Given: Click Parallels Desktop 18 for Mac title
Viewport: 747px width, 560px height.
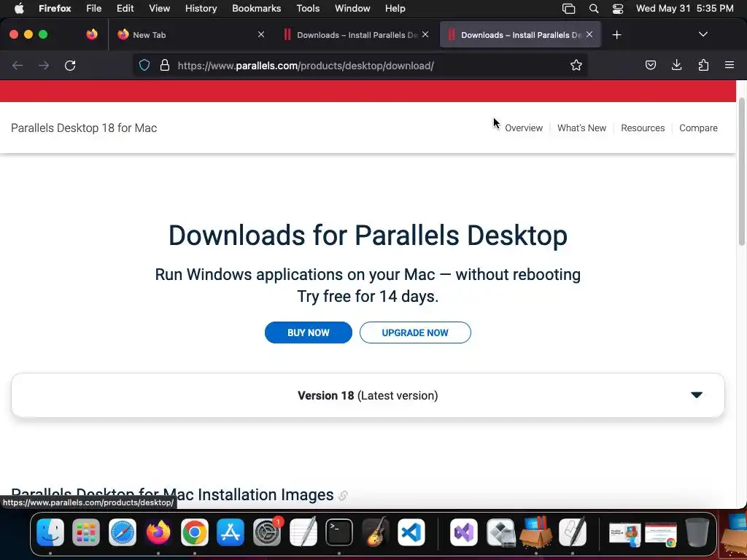Looking at the screenshot, I should coord(84,128).
